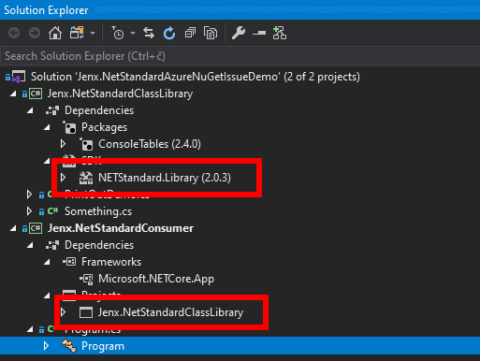Select the Microsoft.NETCore.App framework item
The height and width of the screenshot is (361, 480).
pos(156,279)
